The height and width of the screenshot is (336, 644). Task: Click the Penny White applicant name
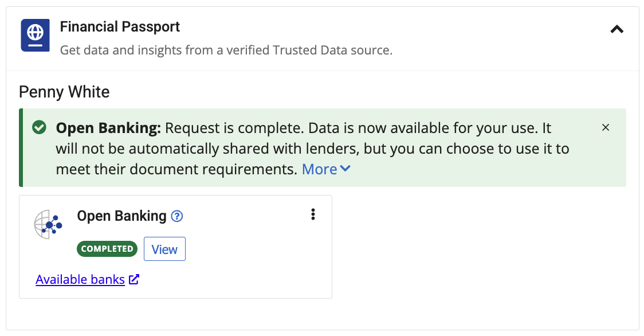tap(65, 92)
